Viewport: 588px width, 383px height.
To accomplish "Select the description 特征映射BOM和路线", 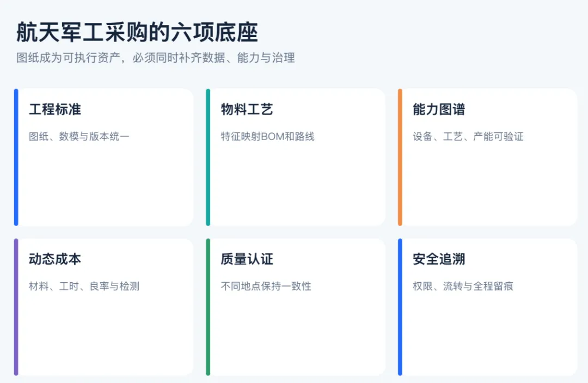I will click(267, 136).
